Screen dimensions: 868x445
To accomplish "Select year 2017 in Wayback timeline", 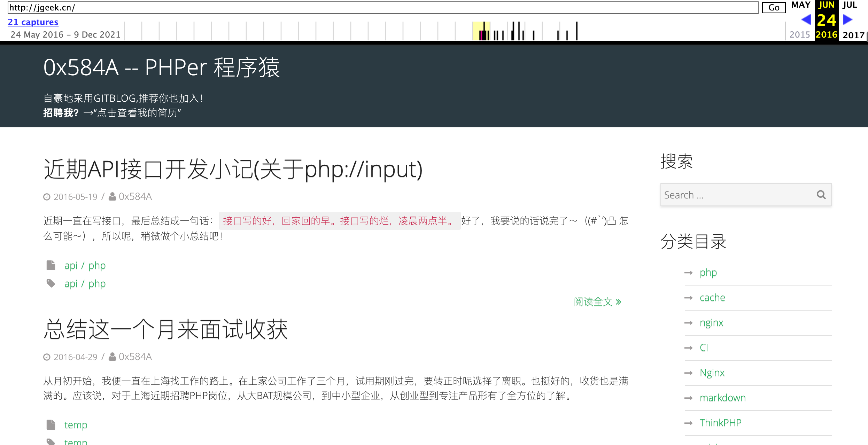I will click(853, 35).
